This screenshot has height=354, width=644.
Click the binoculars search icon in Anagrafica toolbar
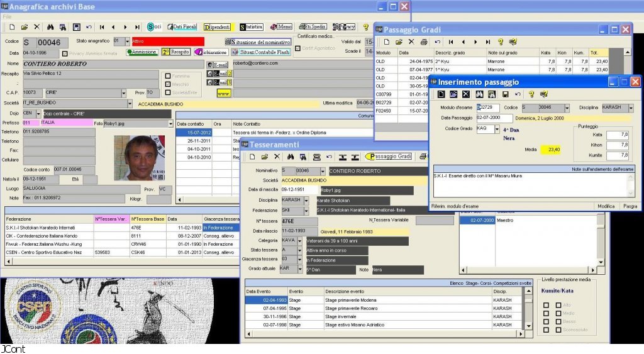point(50,27)
